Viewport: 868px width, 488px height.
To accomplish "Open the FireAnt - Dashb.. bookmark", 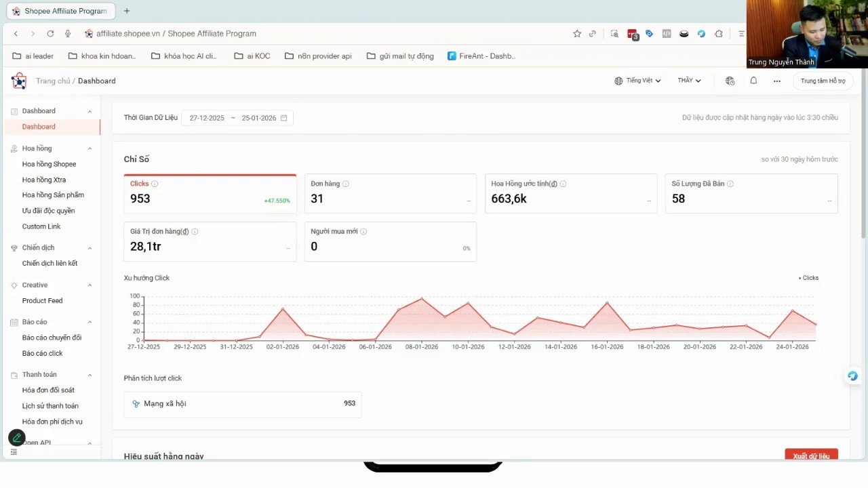I will [481, 56].
